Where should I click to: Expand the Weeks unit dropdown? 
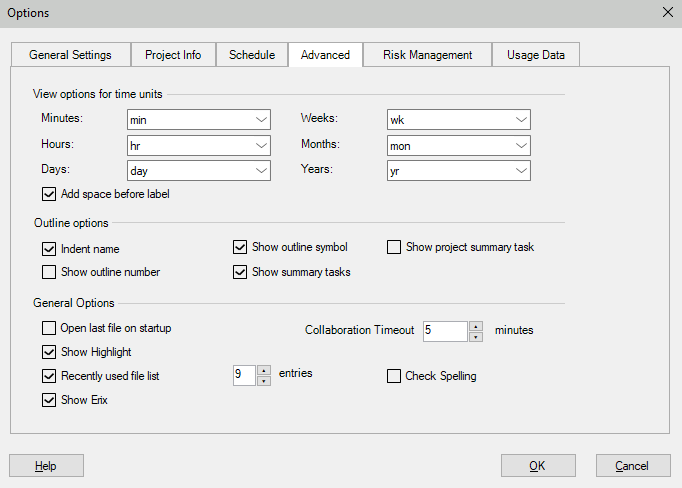[459, 120]
